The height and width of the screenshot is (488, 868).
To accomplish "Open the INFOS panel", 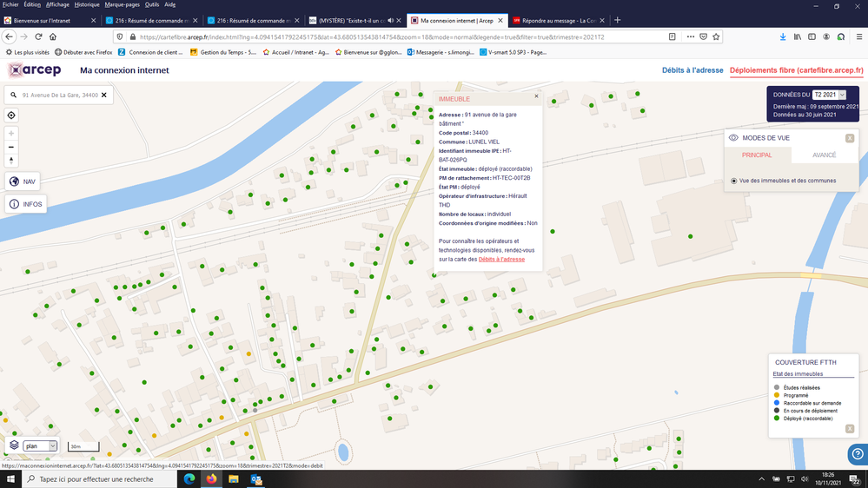I will tap(25, 204).
